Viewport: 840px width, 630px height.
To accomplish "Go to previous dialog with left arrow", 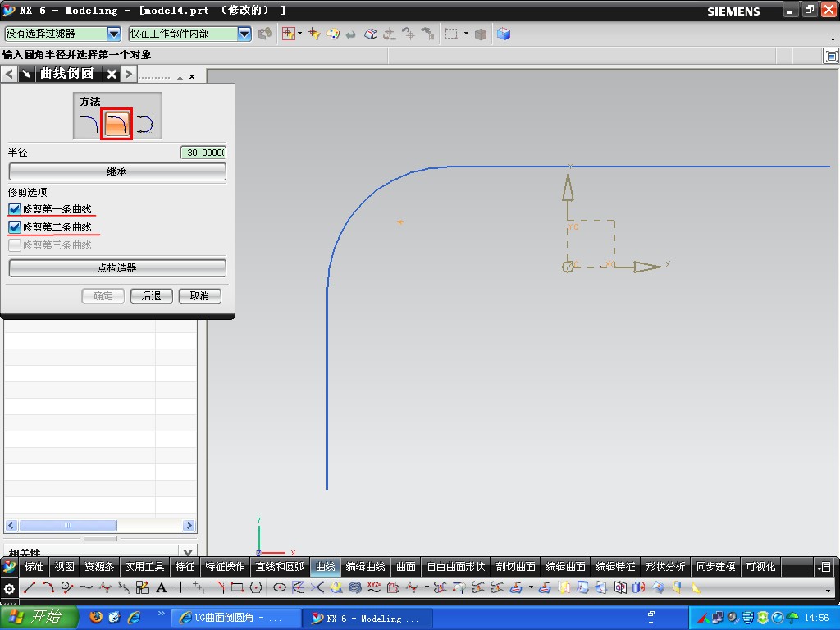I will [9, 74].
